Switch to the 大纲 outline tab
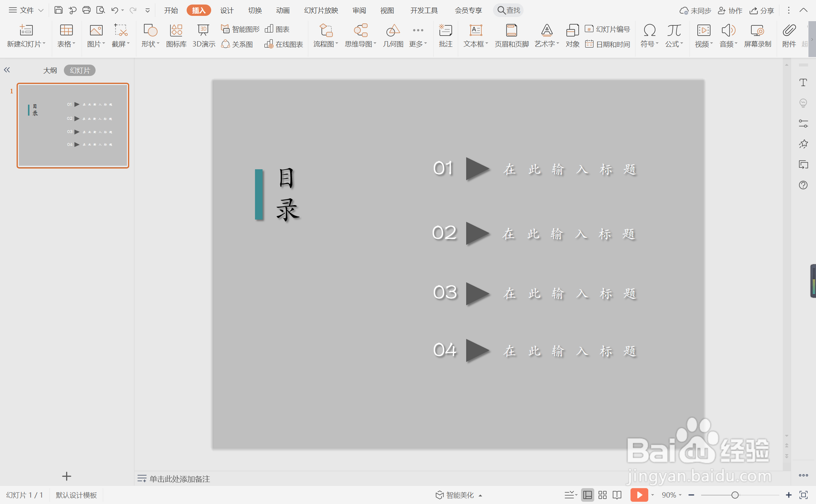816x504 pixels. point(50,70)
